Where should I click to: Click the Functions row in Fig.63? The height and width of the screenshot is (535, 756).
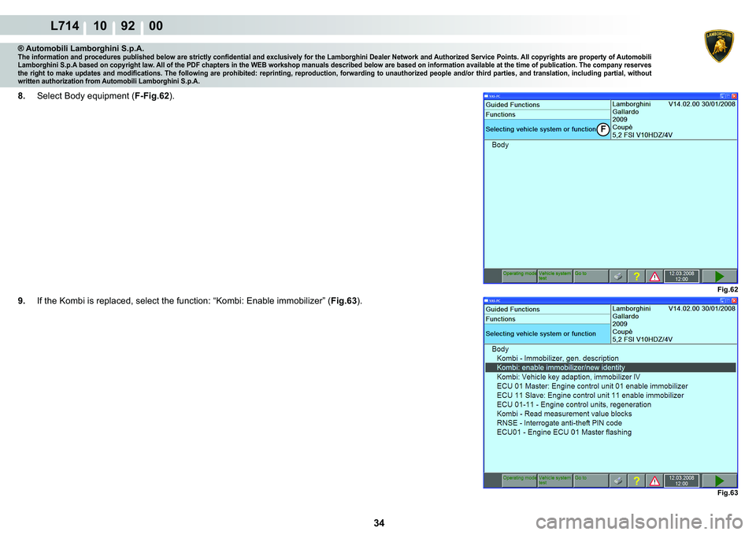coord(547,319)
